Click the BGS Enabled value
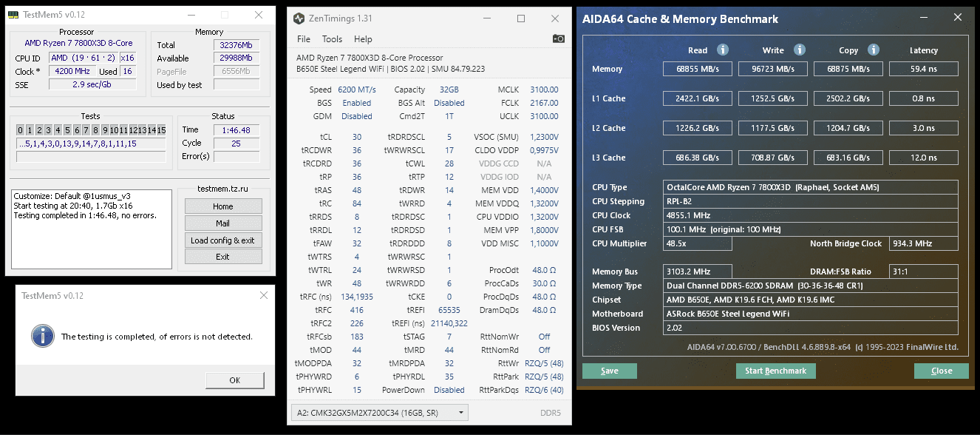The width and height of the screenshot is (980, 435). point(357,103)
